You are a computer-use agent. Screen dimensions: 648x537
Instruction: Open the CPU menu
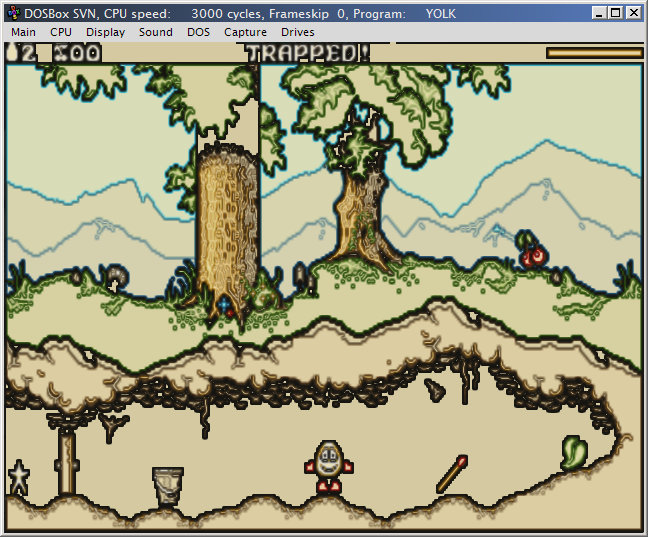(61, 32)
